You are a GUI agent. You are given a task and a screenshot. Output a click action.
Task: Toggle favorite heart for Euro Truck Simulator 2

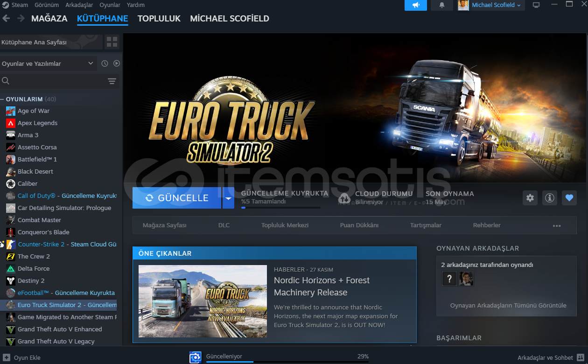pos(569,198)
